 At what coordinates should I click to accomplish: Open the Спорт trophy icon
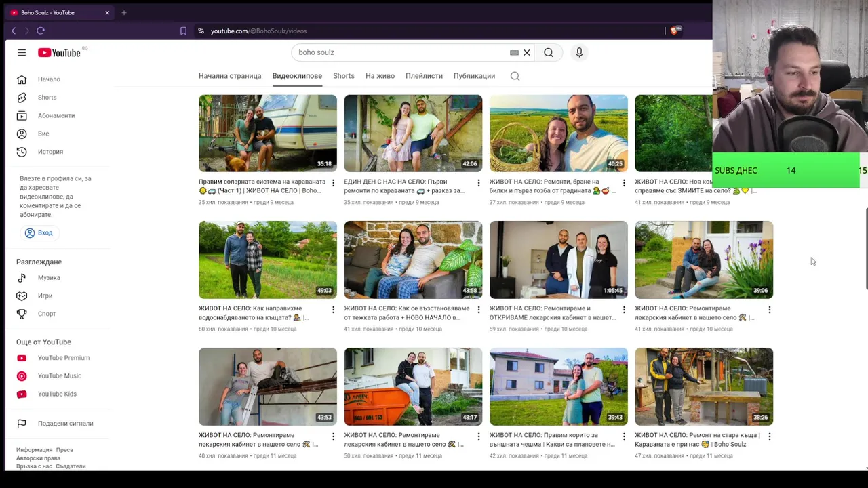pyautogui.click(x=22, y=314)
